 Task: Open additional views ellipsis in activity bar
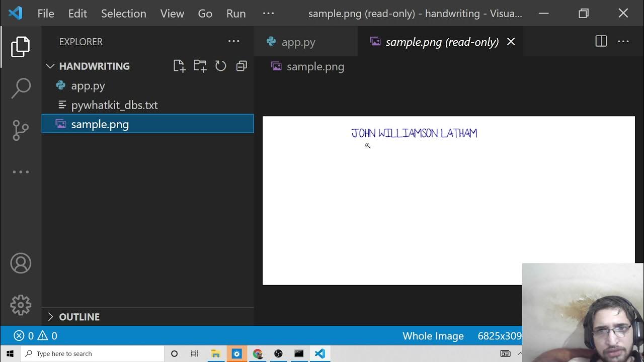pyautogui.click(x=21, y=172)
